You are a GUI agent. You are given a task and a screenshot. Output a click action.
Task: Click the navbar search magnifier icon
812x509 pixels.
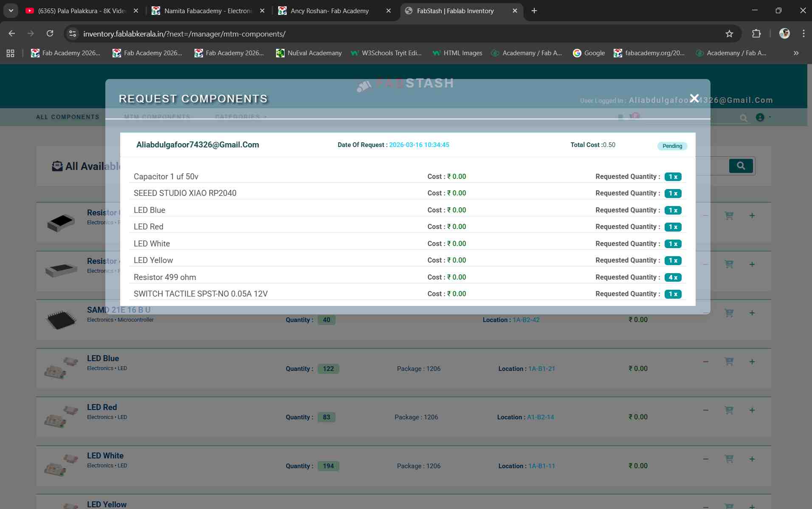coord(744,118)
